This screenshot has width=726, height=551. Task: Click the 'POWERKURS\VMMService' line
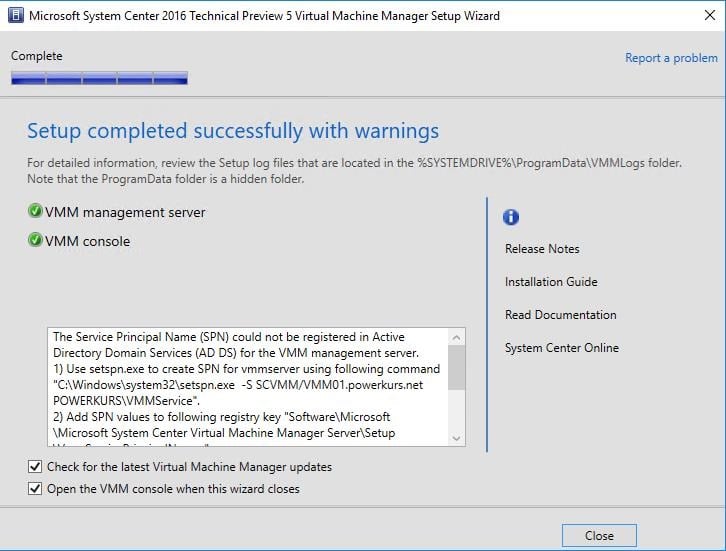tap(126, 401)
